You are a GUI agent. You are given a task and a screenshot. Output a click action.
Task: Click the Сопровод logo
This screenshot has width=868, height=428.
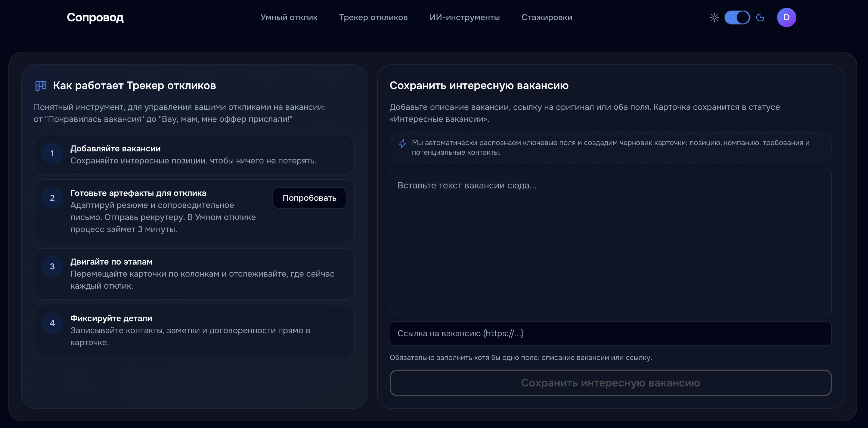[95, 17]
